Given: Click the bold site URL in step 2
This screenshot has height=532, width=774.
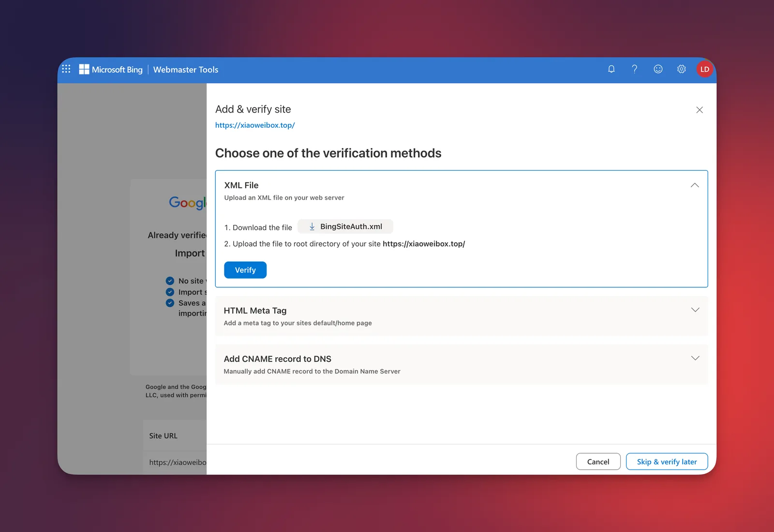Looking at the screenshot, I should [x=424, y=244].
